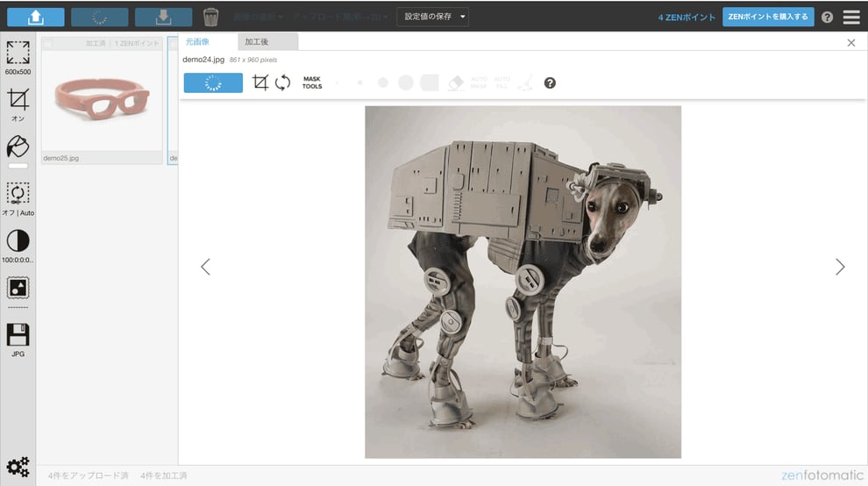Screen dimensions: 868x486
Task: Open the hamburger main menu
Action: 851,18
